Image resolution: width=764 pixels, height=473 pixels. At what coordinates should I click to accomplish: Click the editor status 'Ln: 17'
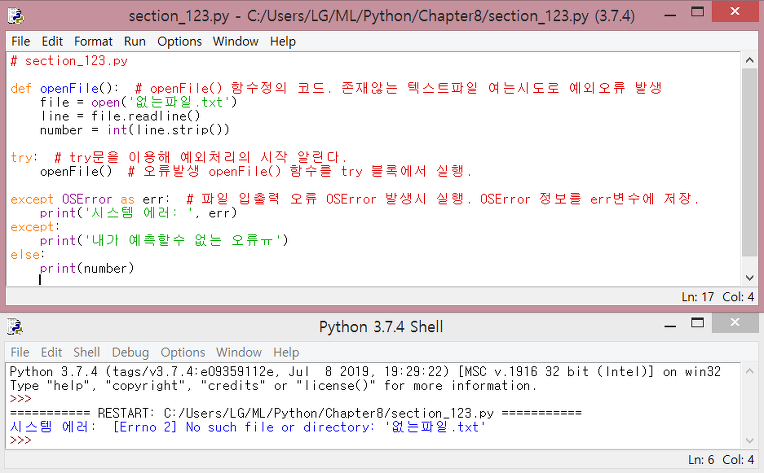[x=697, y=297]
